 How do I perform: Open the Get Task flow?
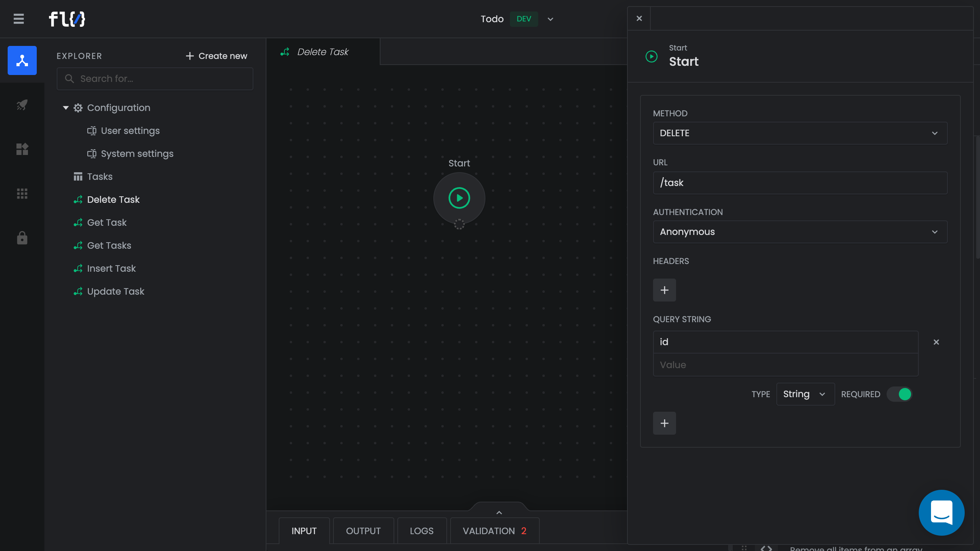107,223
